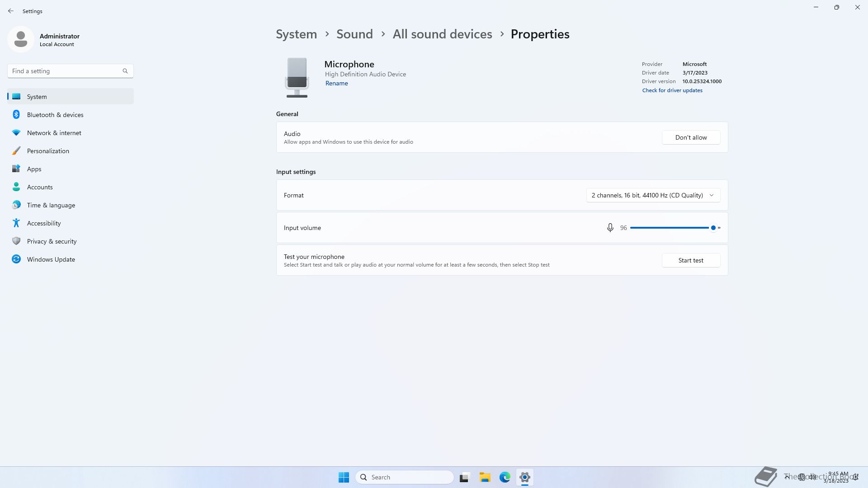Open Privacy & security settings

pyautogui.click(x=52, y=241)
